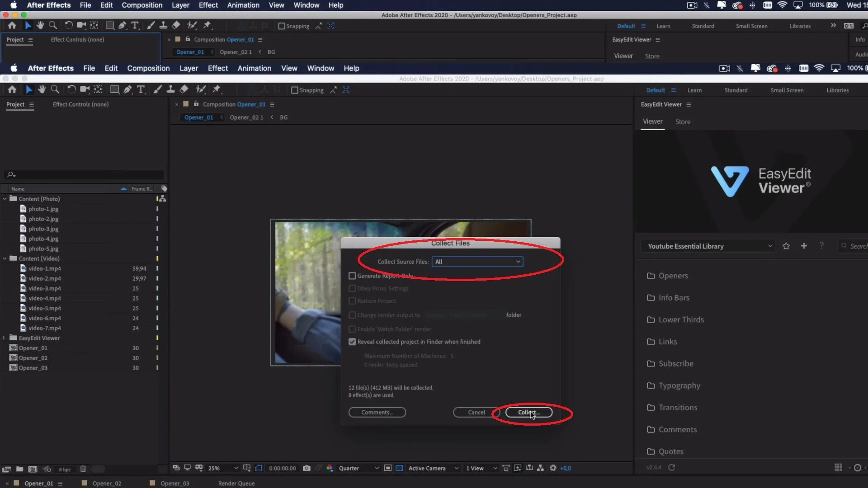Open the Opener_02 timeline tab
Viewport: 868px width, 488px height.
(107, 483)
